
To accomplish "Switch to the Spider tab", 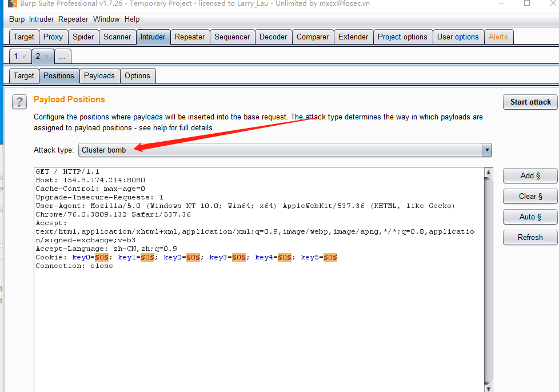I will coord(83,37).
